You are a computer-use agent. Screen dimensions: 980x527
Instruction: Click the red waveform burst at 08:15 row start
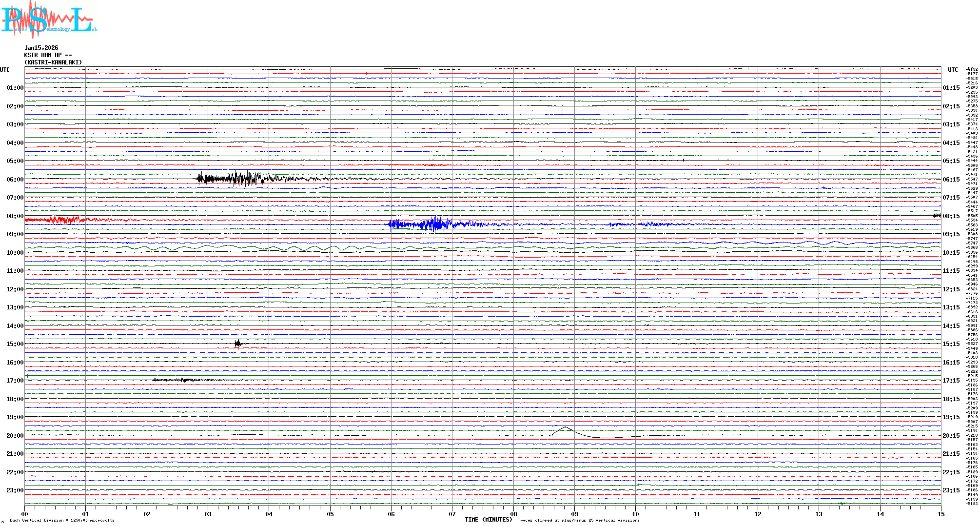(63, 220)
